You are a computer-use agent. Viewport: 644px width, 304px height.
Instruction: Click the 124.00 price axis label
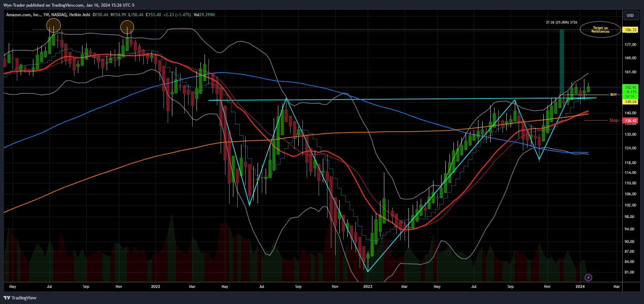coord(631,148)
